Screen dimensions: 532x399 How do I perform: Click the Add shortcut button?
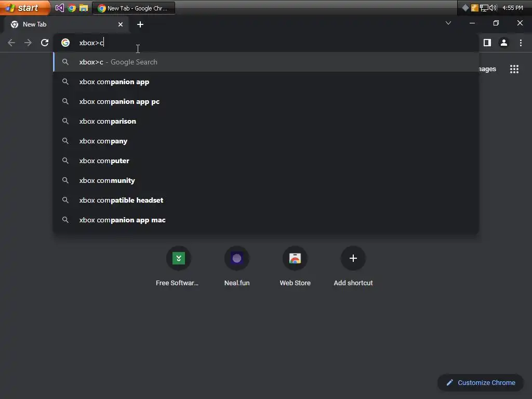pyautogui.click(x=353, y=267)
